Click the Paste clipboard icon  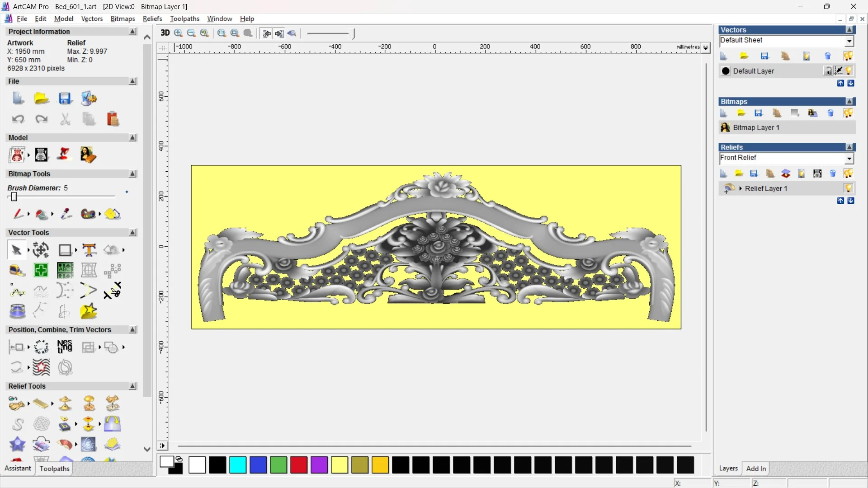113,119
